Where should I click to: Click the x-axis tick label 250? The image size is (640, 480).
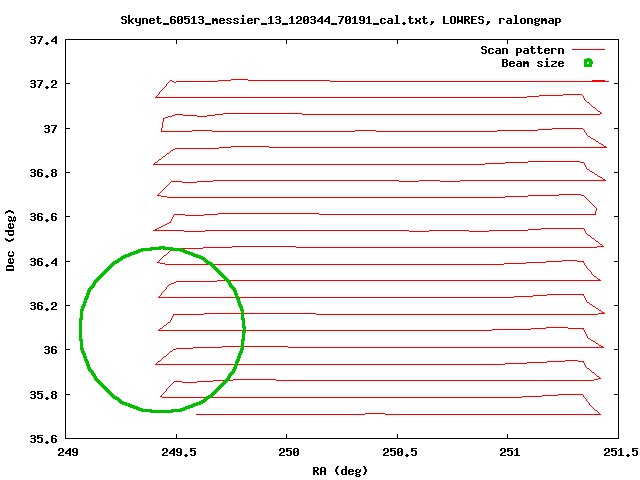[289, 452]
